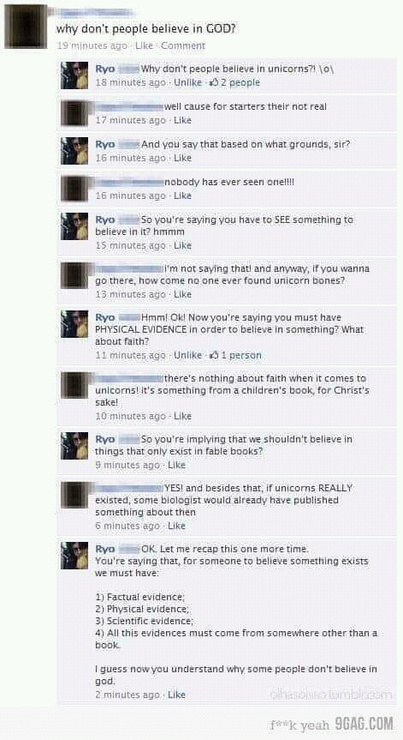Like Ryo's final recap comment
Viewport: 403px width, 740px height.
point(177,695)
